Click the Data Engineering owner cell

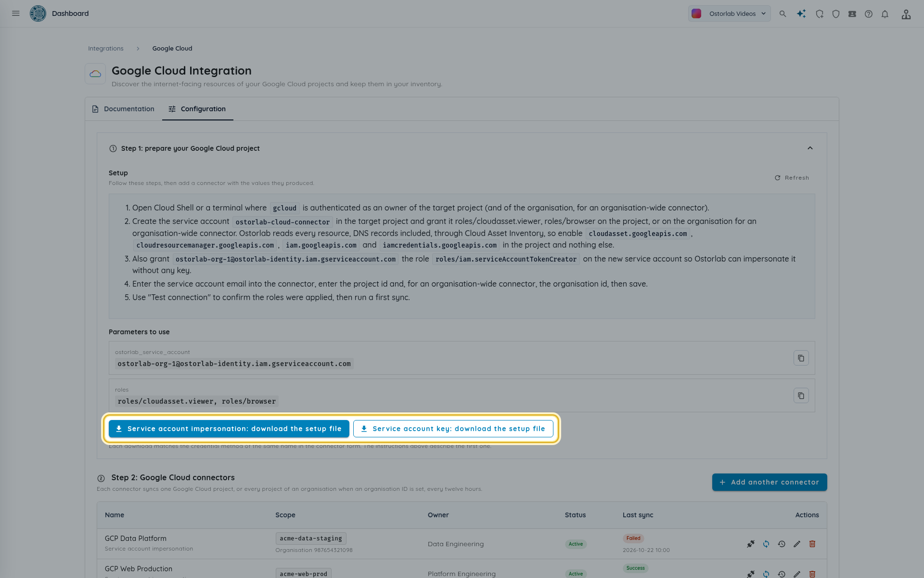(x=456, y=544)
